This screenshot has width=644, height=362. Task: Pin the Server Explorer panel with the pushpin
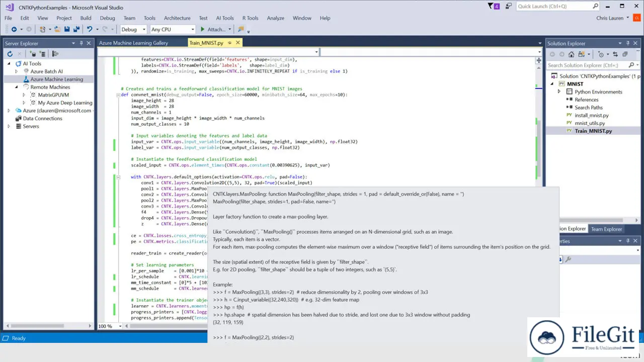(81, 43)
